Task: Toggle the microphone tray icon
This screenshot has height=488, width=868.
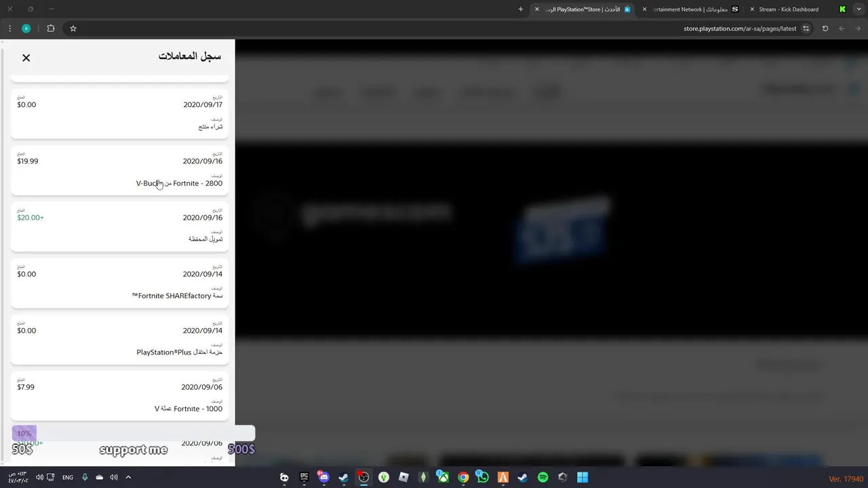Action: [x=85, y=477]
